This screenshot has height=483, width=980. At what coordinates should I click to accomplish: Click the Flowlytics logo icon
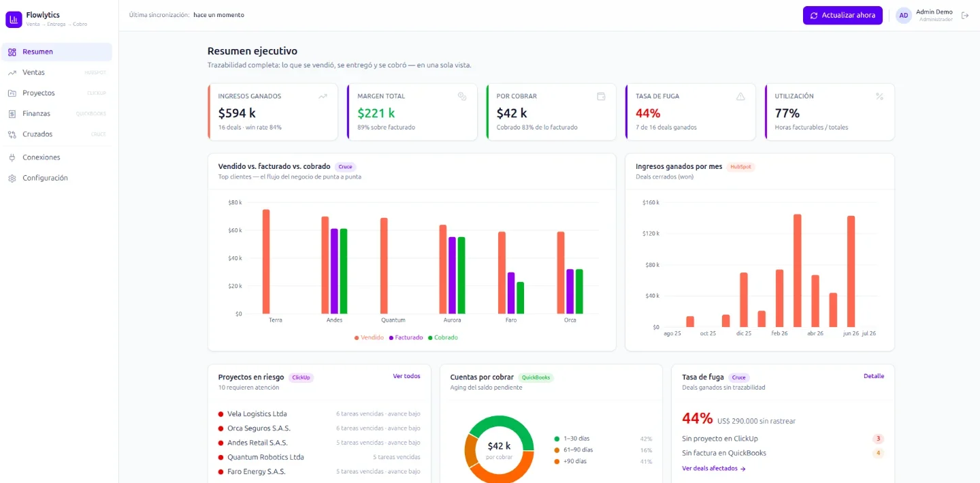[14, 20]
